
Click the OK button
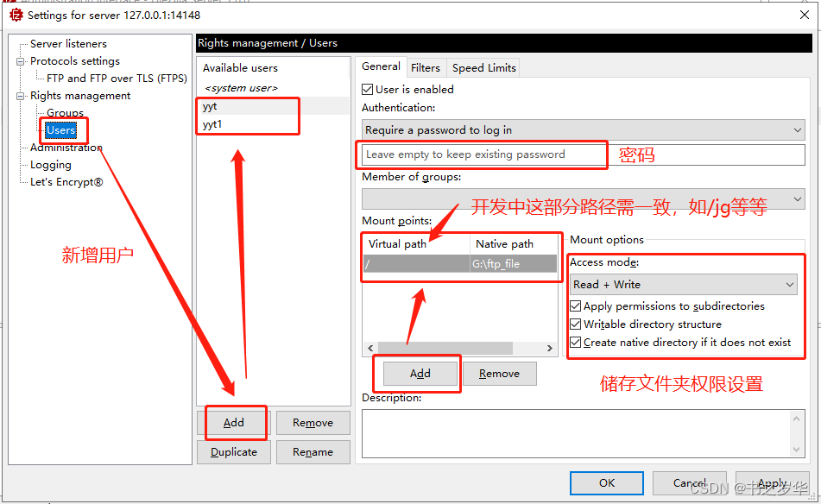(607, 483)
